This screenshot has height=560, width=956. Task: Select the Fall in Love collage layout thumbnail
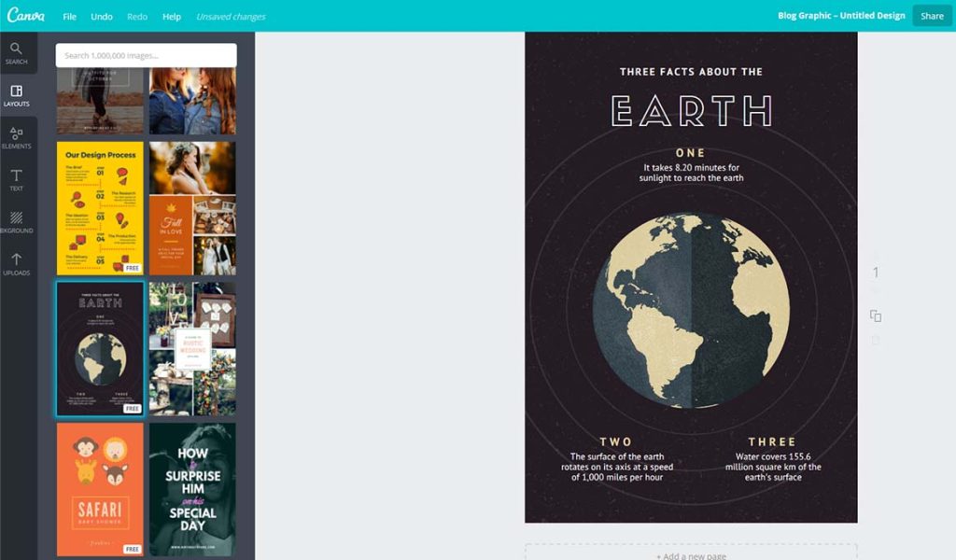(192, 208)
